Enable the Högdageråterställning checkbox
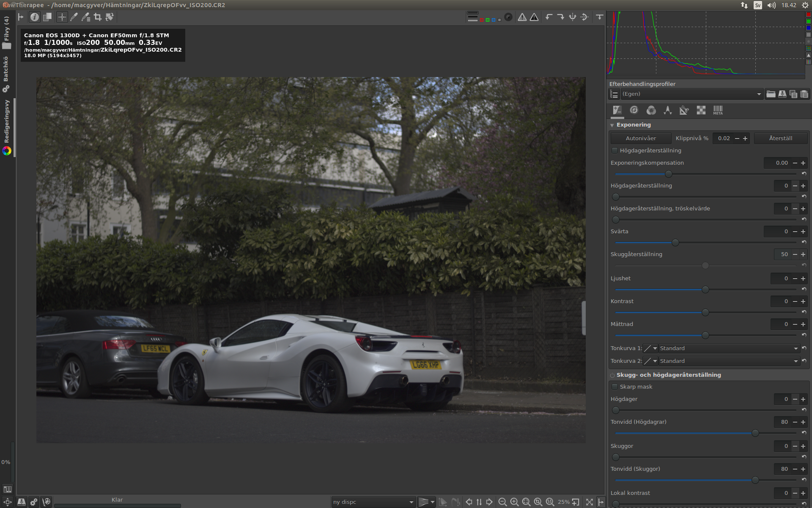The width and height of the screenshot is (812, 508). pyautogui.click(x=614, y=150)
